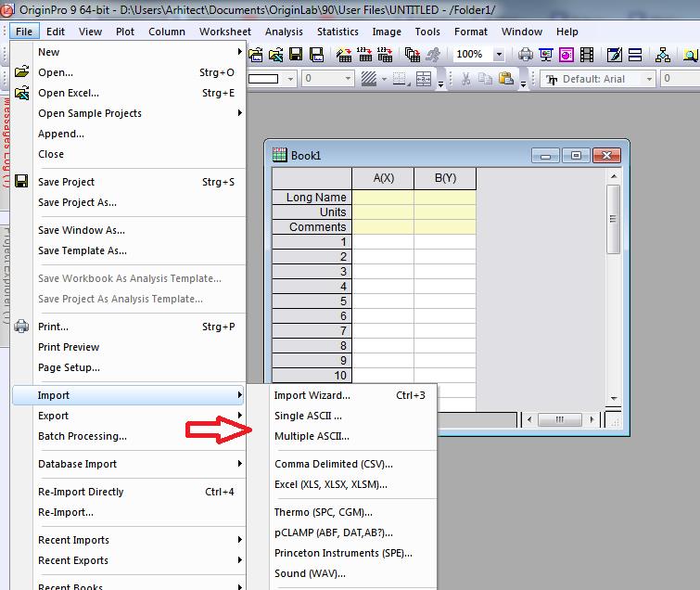Click the Import Multiple ASCII toolbar icon
700x590 pixels.
386,55
